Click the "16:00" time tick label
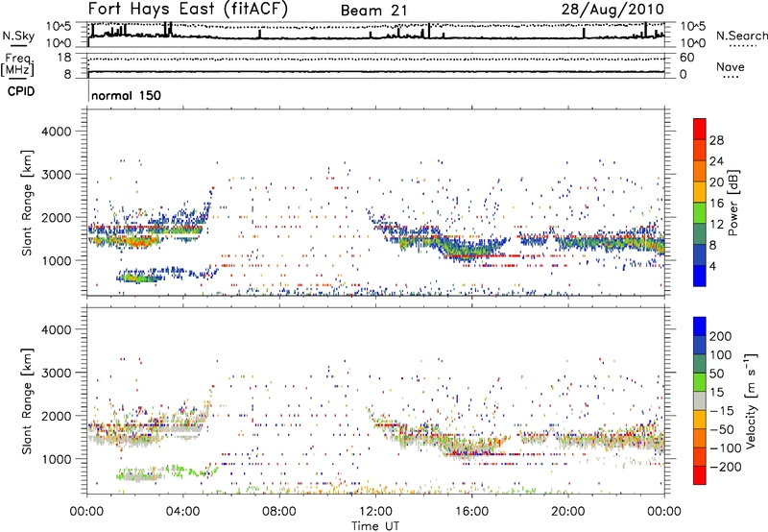The height and width of the screenshot is (532, 768). tap(471, 512)
